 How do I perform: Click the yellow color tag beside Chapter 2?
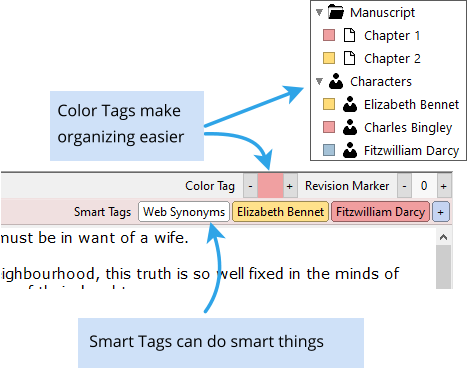click(x=329, y=58)
